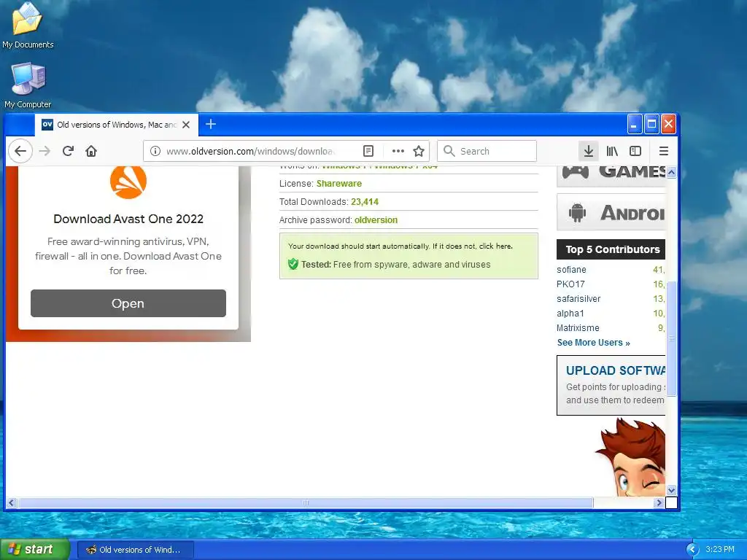
Task: Click the vertical scrollbar thumb
Action: pyautogui.click(x=671, y=338)
